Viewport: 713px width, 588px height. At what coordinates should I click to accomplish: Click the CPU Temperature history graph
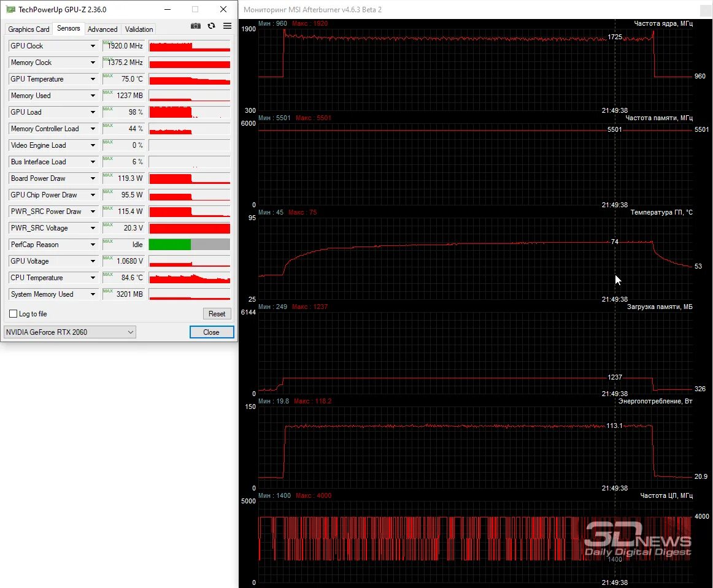[x=189, y=278]
